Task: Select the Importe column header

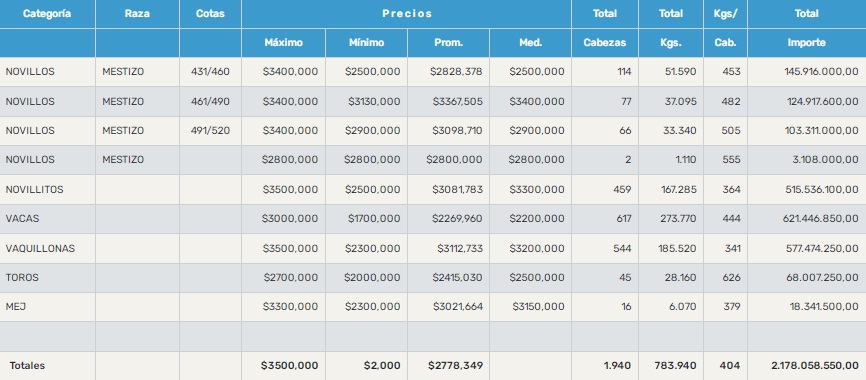Action: (x=806, y=43)
